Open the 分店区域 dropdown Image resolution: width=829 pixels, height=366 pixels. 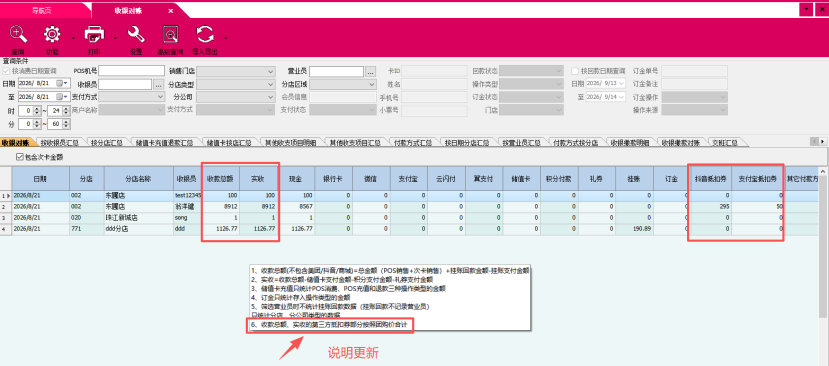[x=343, y=84]
